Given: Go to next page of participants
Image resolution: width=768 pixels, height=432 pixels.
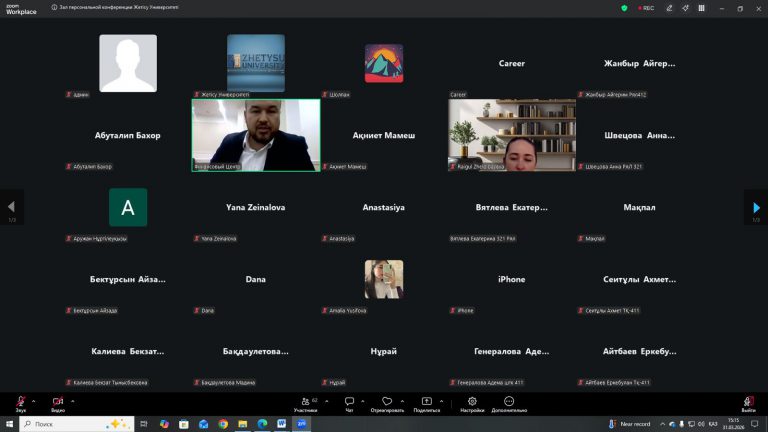Looking at the screenshot, I should tap(756, 207).
